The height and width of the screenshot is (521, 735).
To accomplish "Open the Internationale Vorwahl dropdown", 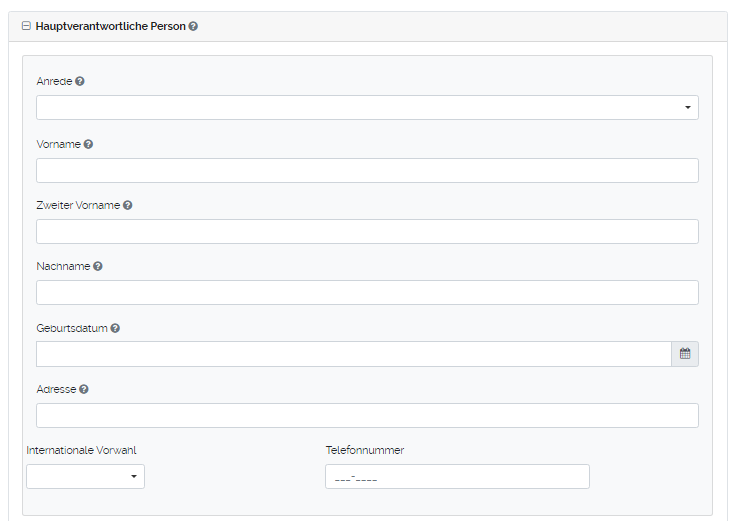I will 85,476.
